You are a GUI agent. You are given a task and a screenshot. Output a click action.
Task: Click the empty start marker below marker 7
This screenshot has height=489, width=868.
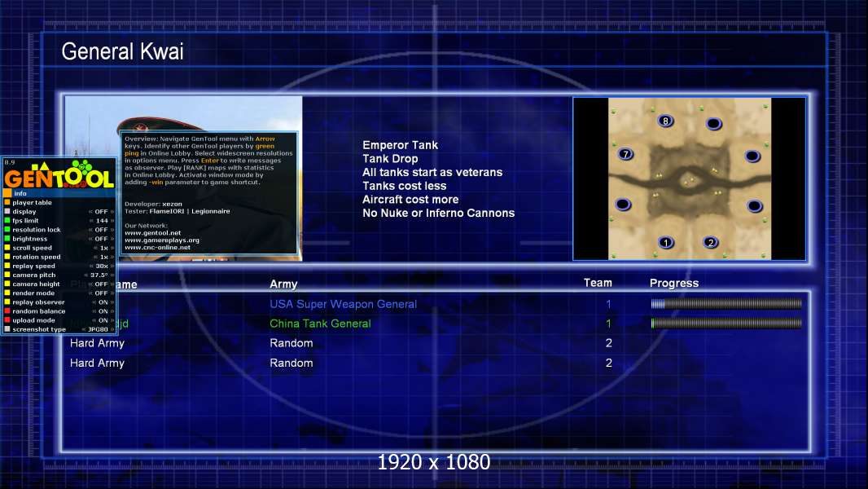pyautogui.click(x=623, y=205)
